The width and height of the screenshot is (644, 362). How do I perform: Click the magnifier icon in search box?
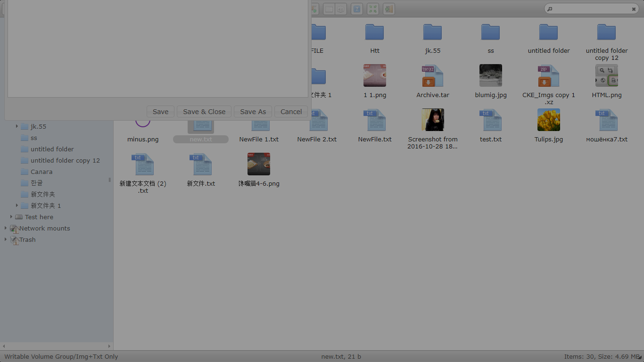tap(550, 9)
